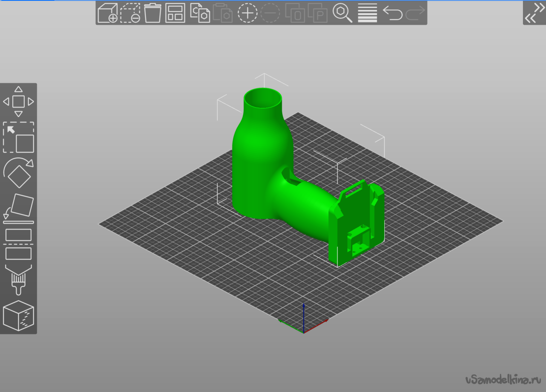Select the Move gizmo tool
546x392 pixels.
coord(18,102)
